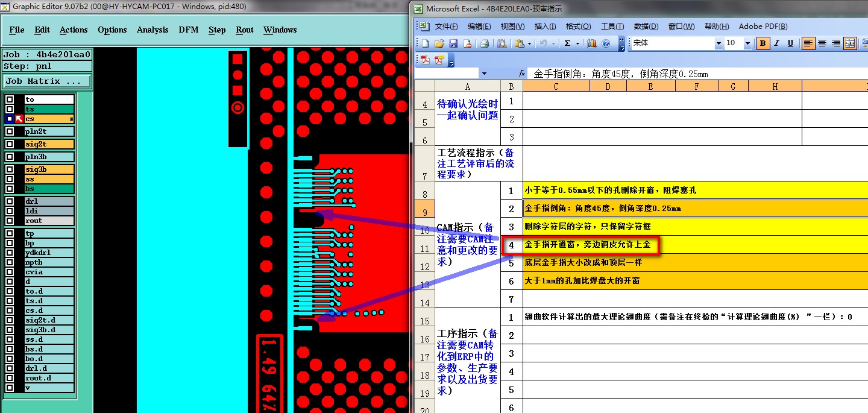Click Center alignment icon

click(822, 43)
